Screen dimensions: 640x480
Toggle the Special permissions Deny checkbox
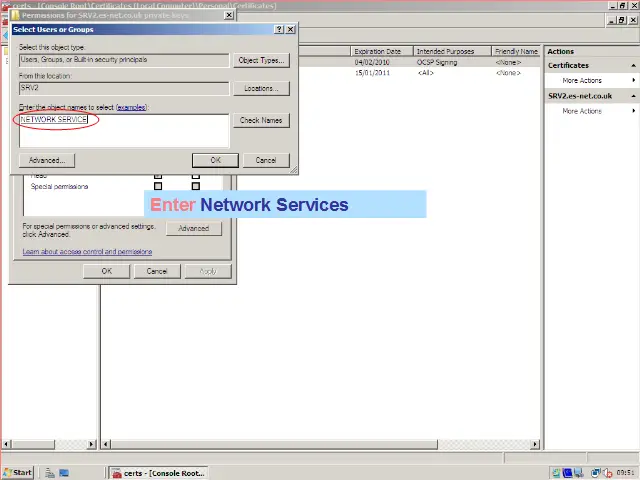point(196,186)
